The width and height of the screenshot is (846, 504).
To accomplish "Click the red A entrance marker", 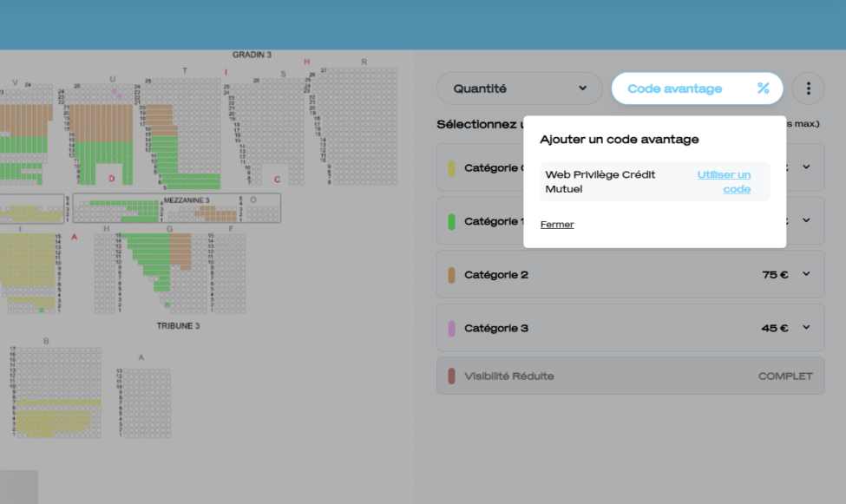I will (75, 237).
